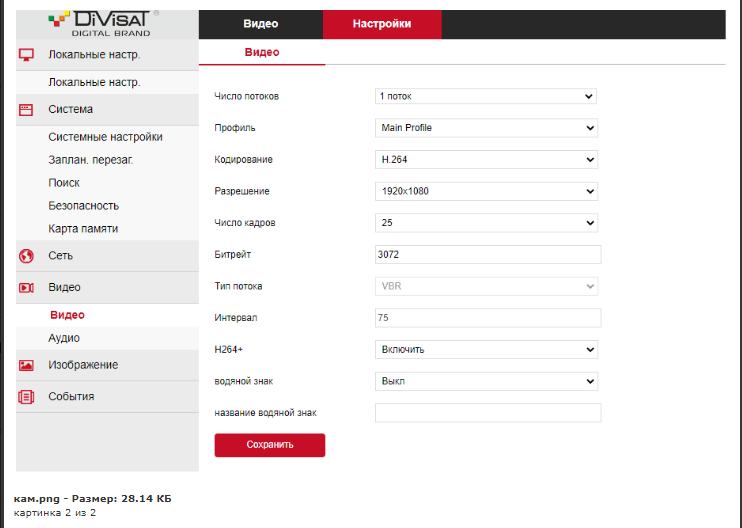This screenshot has height=528, width=742.
Task: Switch to the top Видео tab
Action: (260, 24)
